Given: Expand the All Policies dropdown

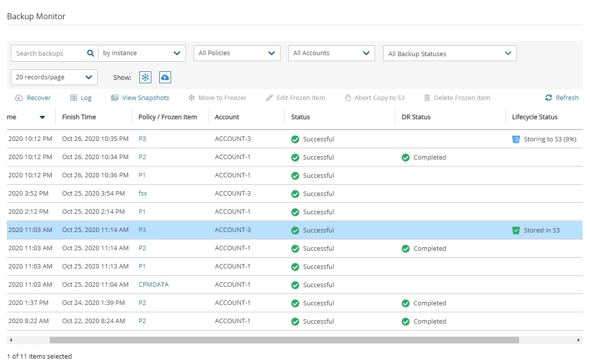Looking at the screenshot, I should pyautogui.click(x=237, y=53).
